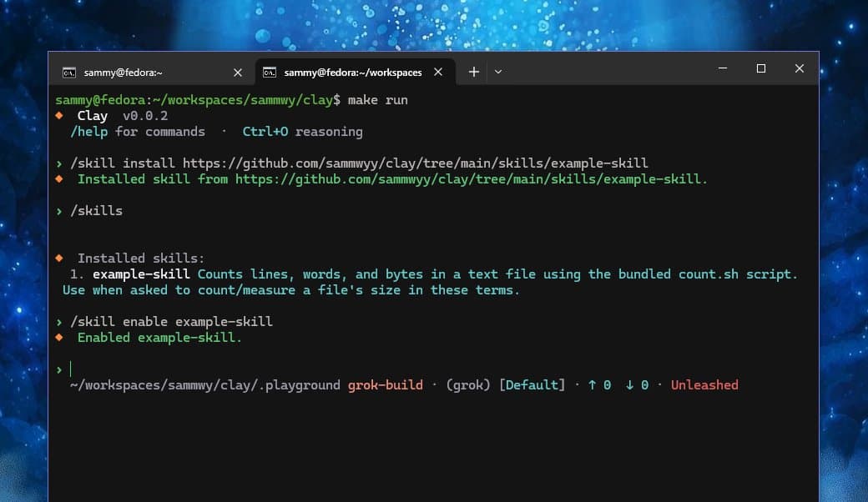Image resolution: width=868 pixels, height=502 pixels.
Task: Click the '/skill enable example-skill' command
Action: [171, 322]
